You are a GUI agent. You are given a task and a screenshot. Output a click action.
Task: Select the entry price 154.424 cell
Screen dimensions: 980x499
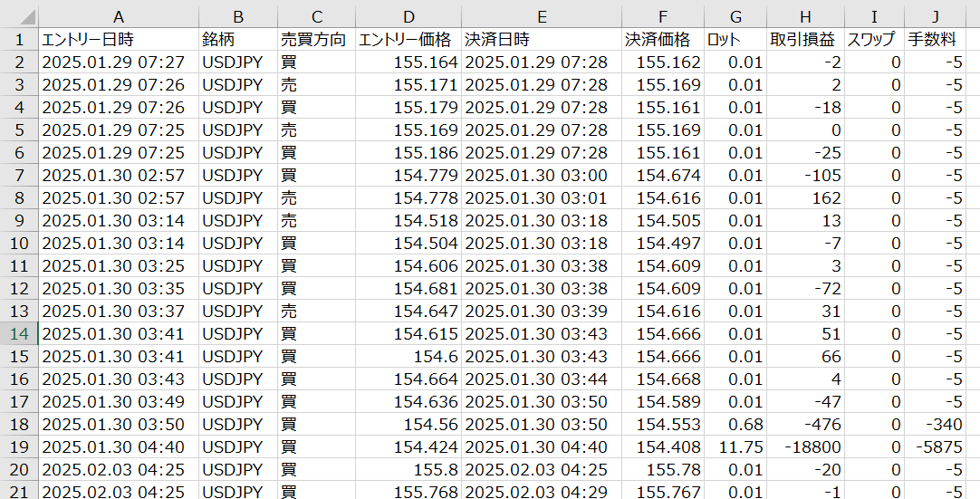click(x=408, y=447)
